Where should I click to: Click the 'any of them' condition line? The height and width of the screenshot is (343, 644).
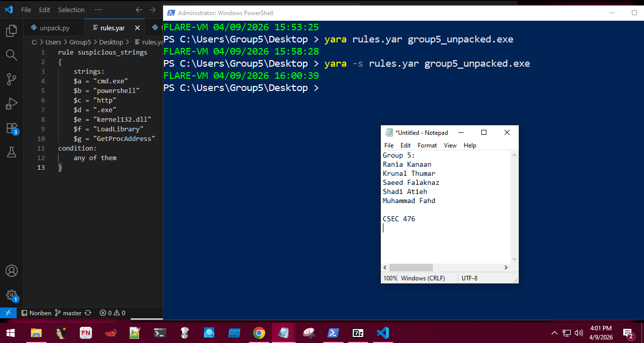pos(95,158)
